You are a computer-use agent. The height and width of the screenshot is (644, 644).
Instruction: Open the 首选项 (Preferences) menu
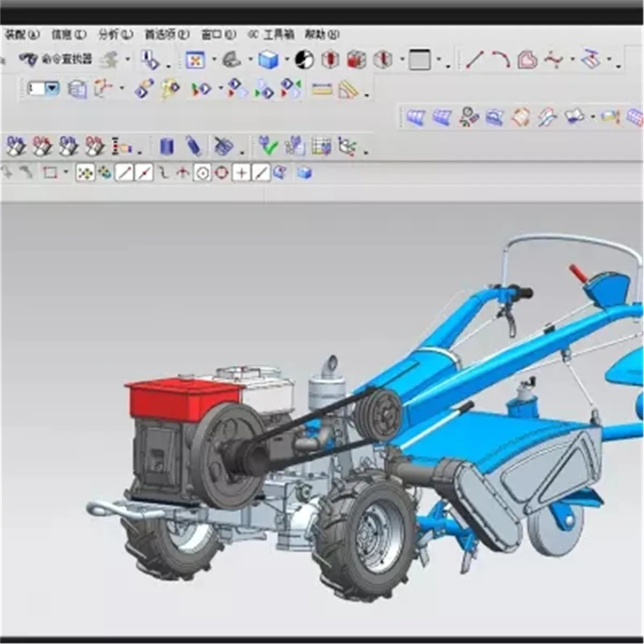tap(167, 35)
